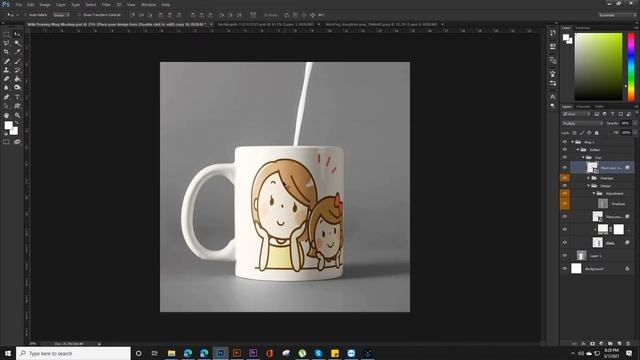Open Task View from the taskbar

(x=155, y=353)
